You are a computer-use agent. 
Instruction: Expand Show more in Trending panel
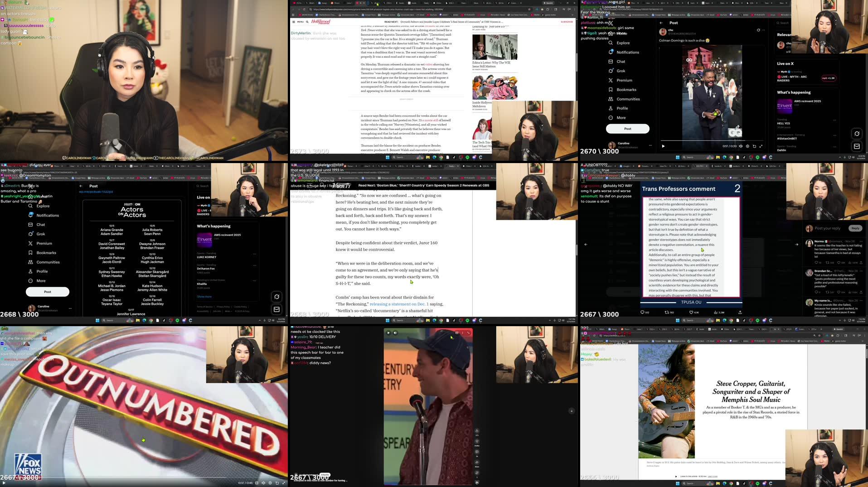[204, 296]
